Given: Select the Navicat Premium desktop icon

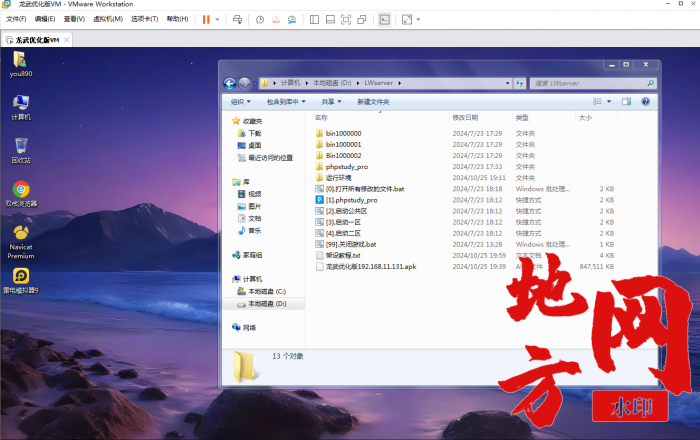Looking at the screenshot, I should coord(21,242).
